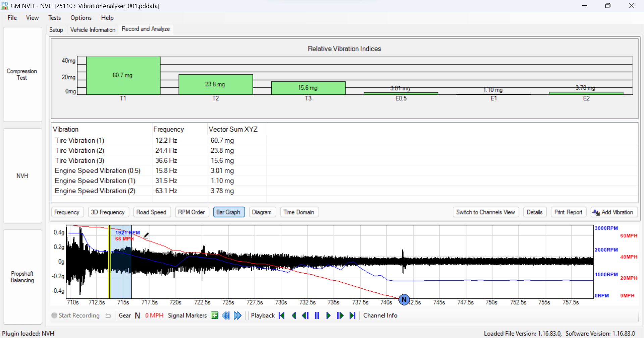Select the Time Domain view

pyautogui.click(x=299, y=212)
